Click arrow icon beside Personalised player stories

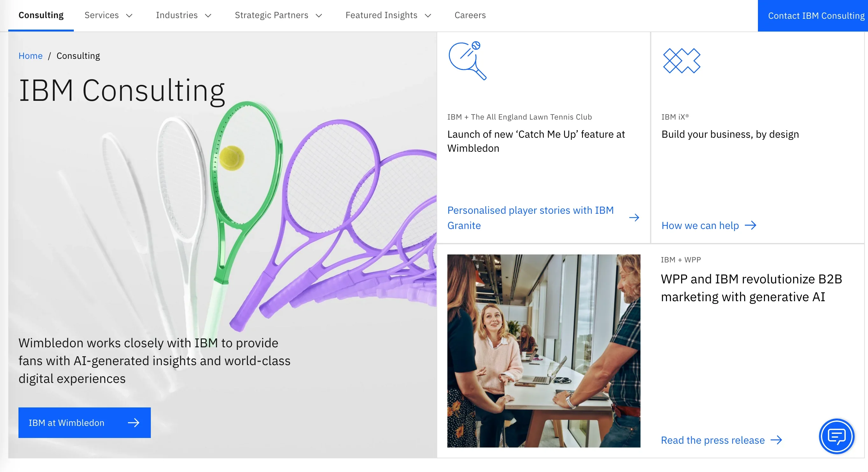pyautogui.click(x=634, y=218)
